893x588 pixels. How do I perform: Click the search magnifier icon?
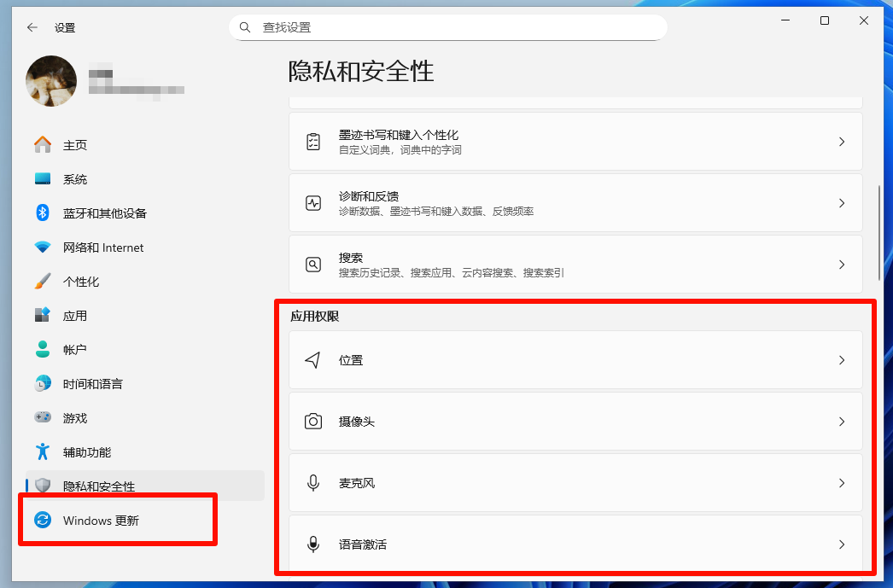coord(245,27)
